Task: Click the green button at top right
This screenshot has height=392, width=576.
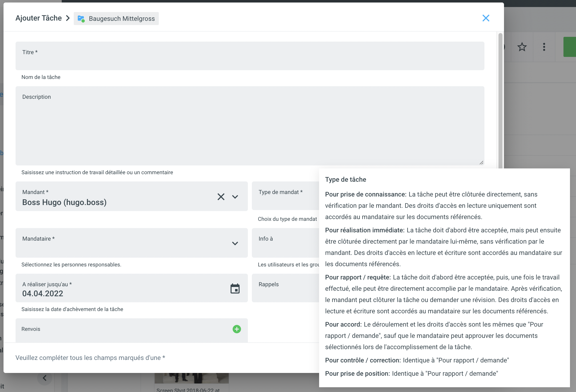Action: click(569, 47)
